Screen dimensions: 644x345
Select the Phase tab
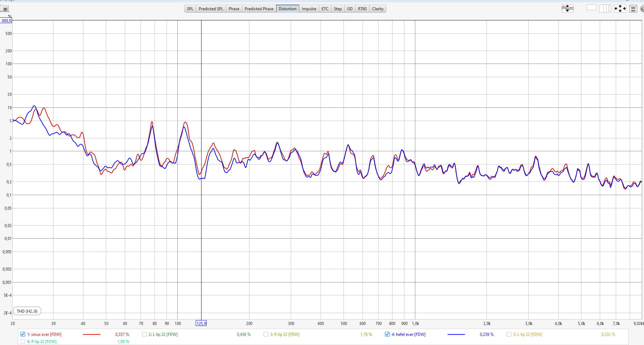234,9
